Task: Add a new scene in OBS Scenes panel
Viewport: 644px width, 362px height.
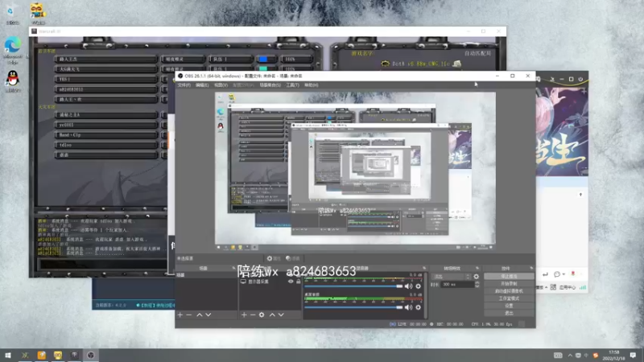Action: tap(180, 315)
